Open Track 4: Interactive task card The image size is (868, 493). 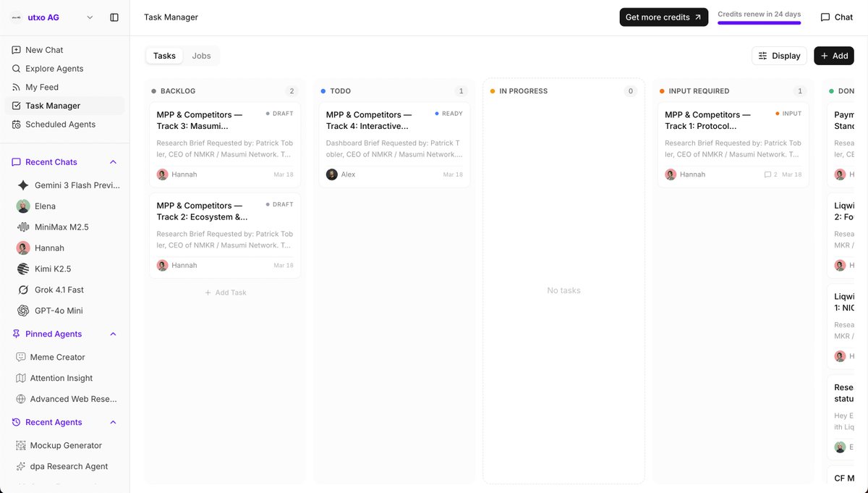pyautogui.click(x=394, y=144)
